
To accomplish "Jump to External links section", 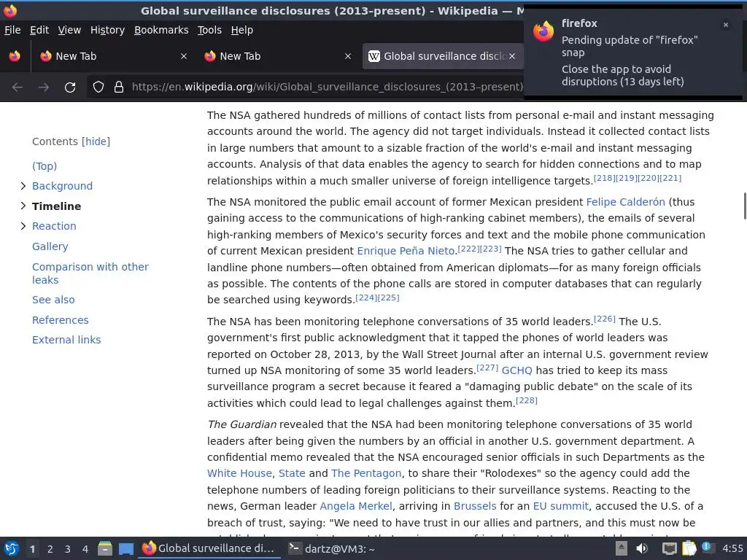I will (66, 340).
